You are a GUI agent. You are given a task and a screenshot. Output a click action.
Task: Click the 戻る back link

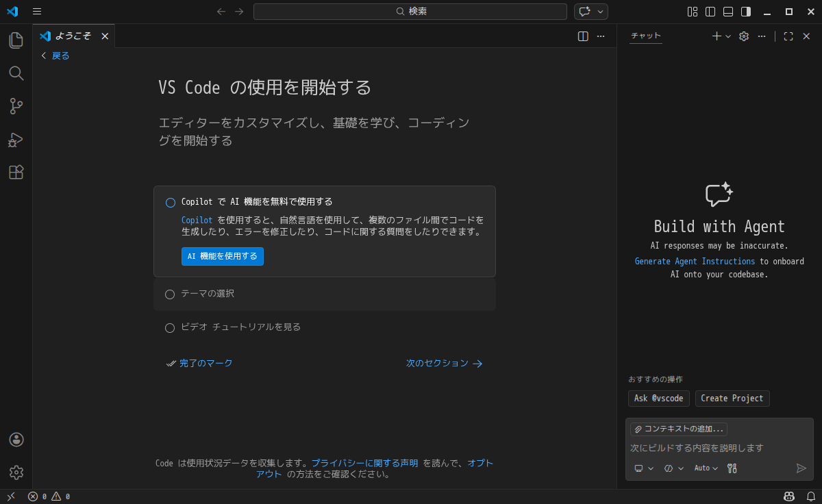point(55,55)
